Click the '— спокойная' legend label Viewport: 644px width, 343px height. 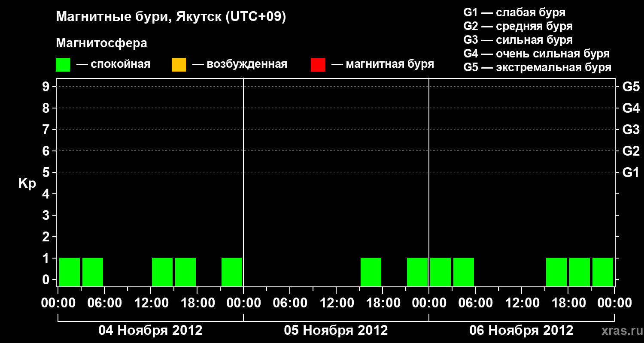(113, 65)
